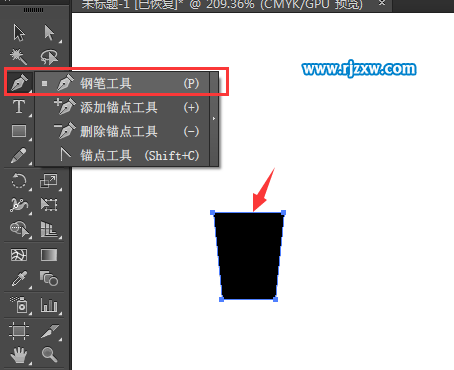The image size is (454, 370).
Task: Choose the Free Transform tool
Action: coord(49,205)
